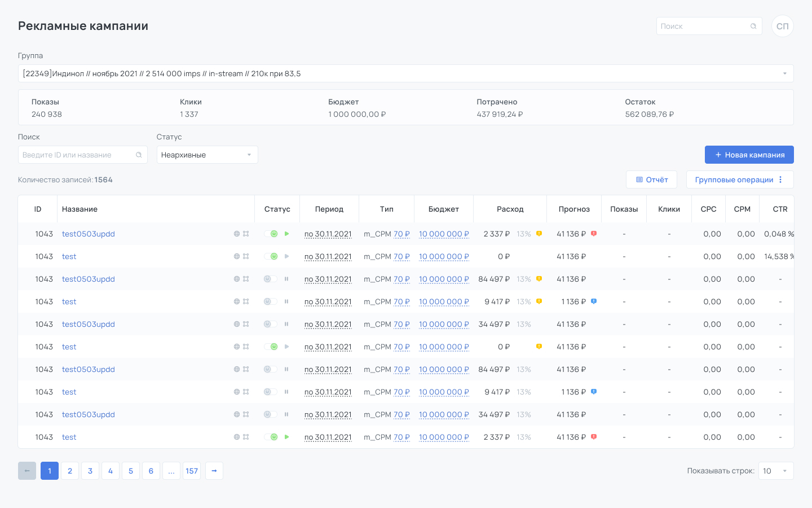Click yellow warning icon beside 2 337 ₽ expense
Image resolution: width=812 pixels, height=508 pixels.
539,234
